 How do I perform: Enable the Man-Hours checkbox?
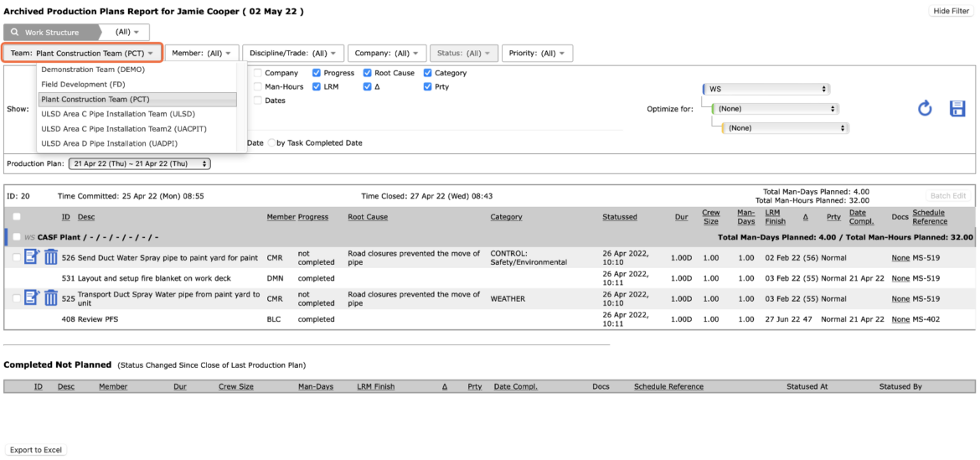click(x=257, y=87)
